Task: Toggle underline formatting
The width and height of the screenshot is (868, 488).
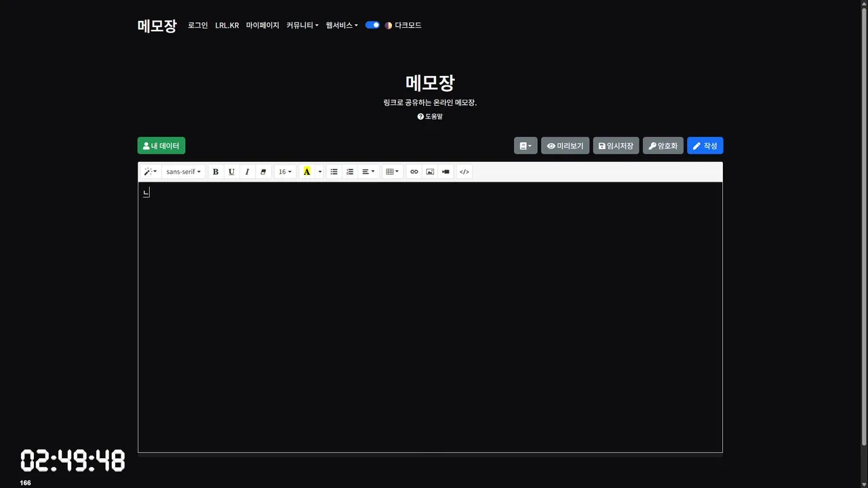Action: point(231,172)
